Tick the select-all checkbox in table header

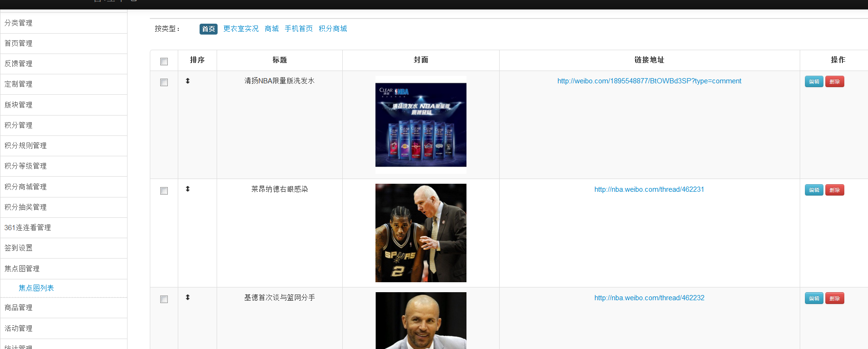164,62
